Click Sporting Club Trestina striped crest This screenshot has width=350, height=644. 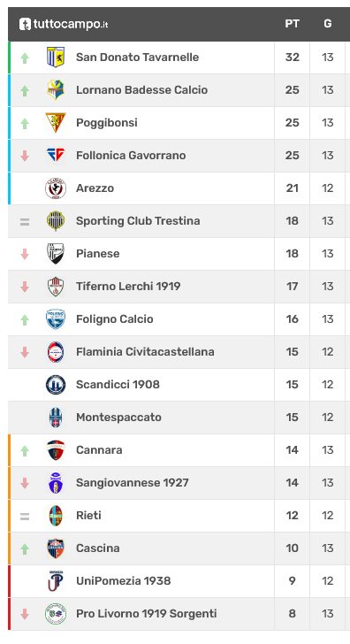[56, 221]
